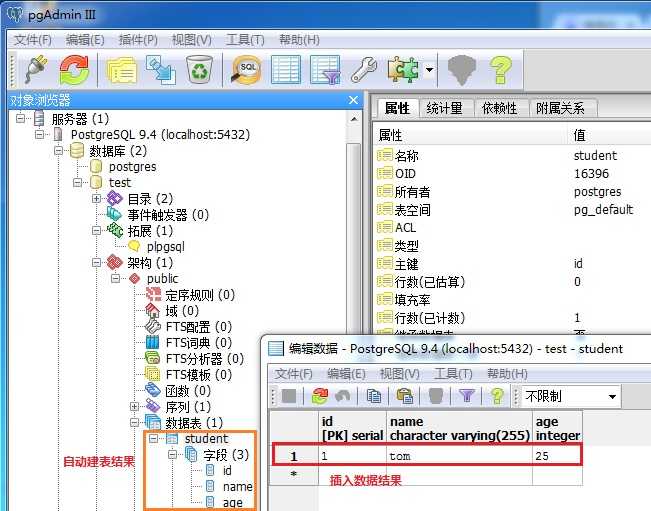Expand the 目录 (2) node
Screen dimensions: 651x511
pos(96,199)
